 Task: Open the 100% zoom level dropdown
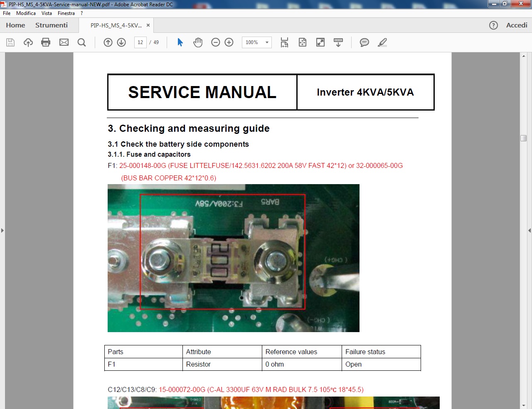click(x=267, y=42)
